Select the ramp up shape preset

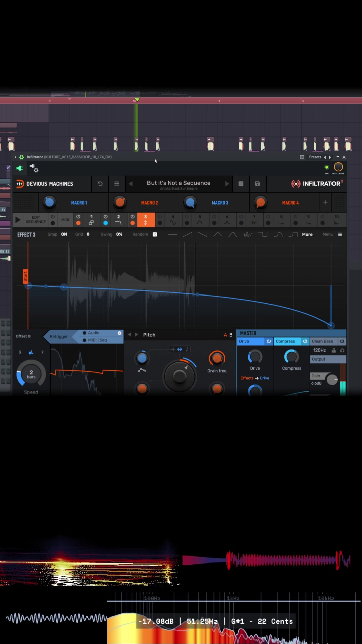pos(188,234)
